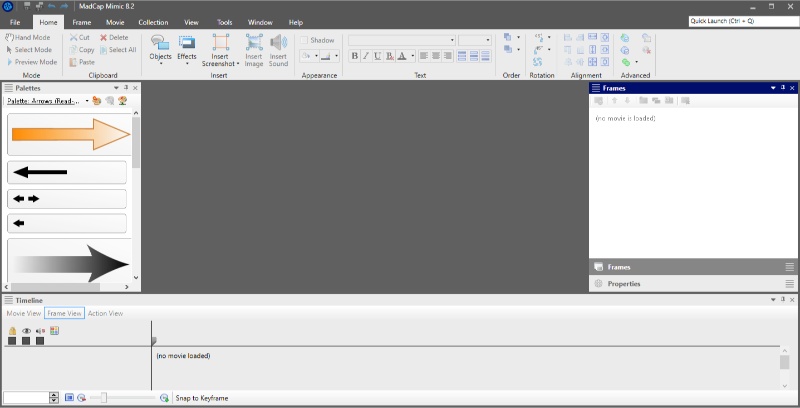
Task: Click the lock icon in the Timeline
Action: [12, 331]
